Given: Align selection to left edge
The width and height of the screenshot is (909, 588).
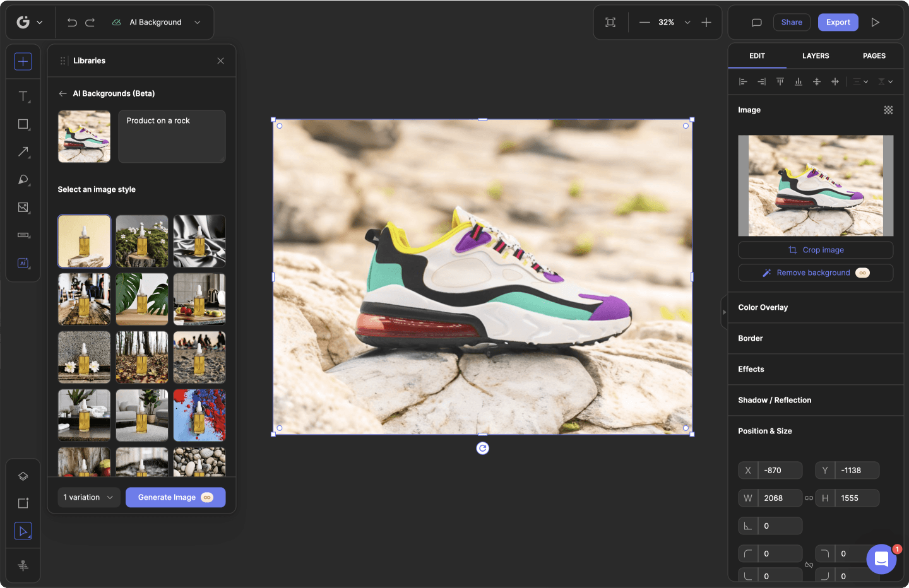Looking at the screenshot, I should 743,81.
